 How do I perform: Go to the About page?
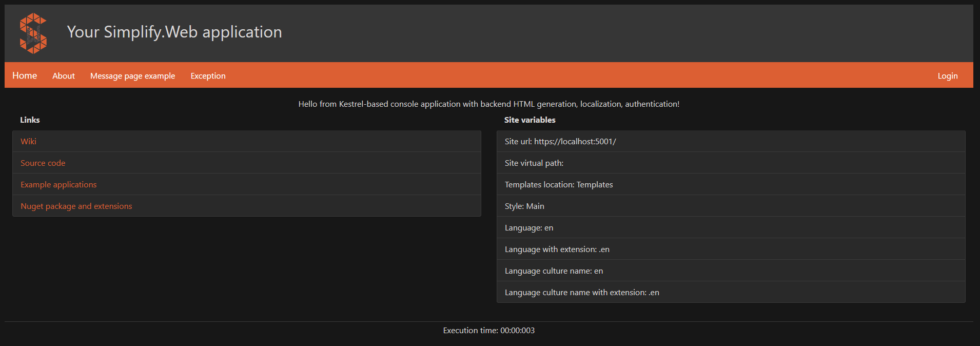[x=64, y=76]
